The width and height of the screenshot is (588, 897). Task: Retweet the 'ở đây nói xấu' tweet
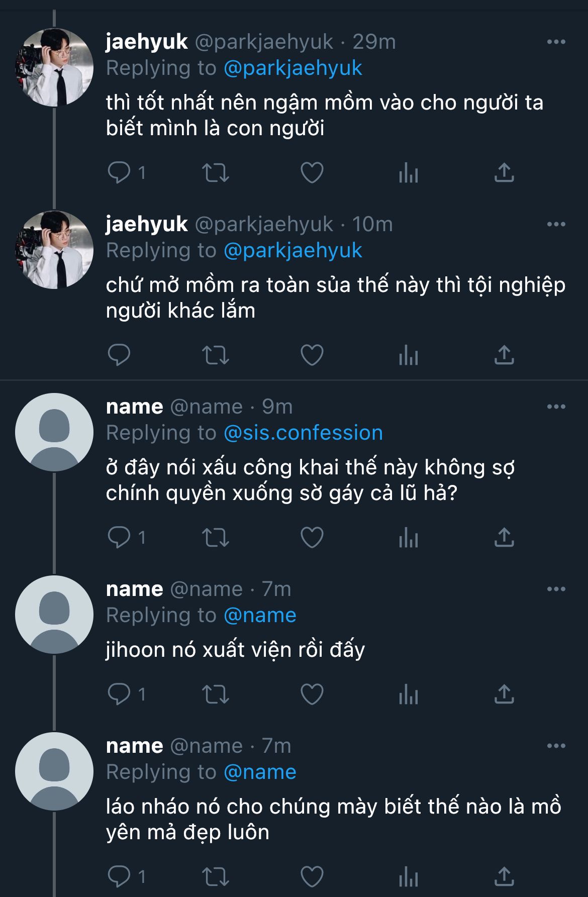pyautogui.click(x=215, y=538)
